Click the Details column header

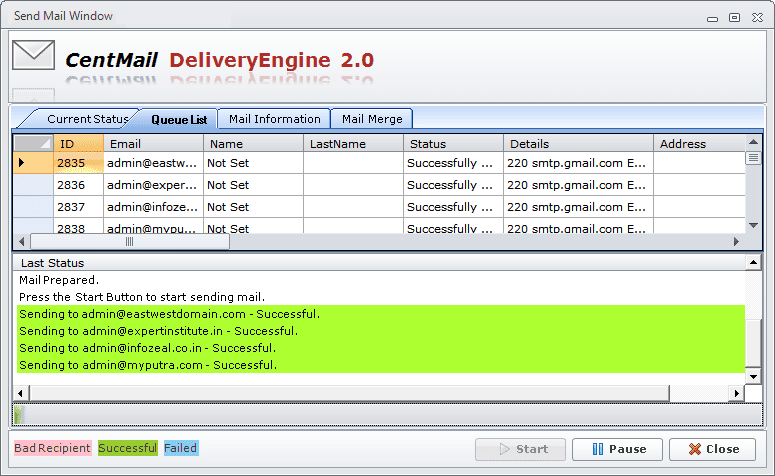(578, 144)
